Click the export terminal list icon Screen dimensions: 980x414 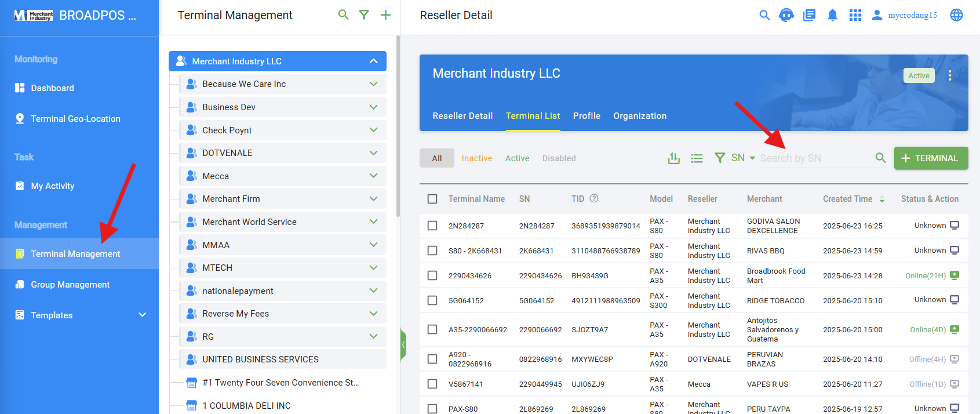coord(673,158)
